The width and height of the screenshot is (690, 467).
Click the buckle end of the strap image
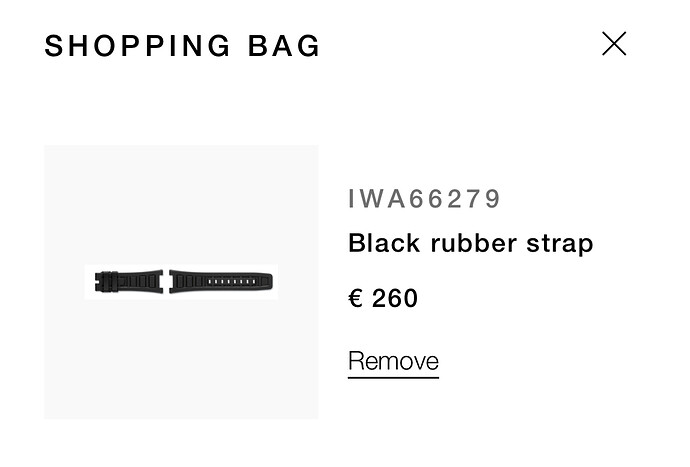[106, 282]
